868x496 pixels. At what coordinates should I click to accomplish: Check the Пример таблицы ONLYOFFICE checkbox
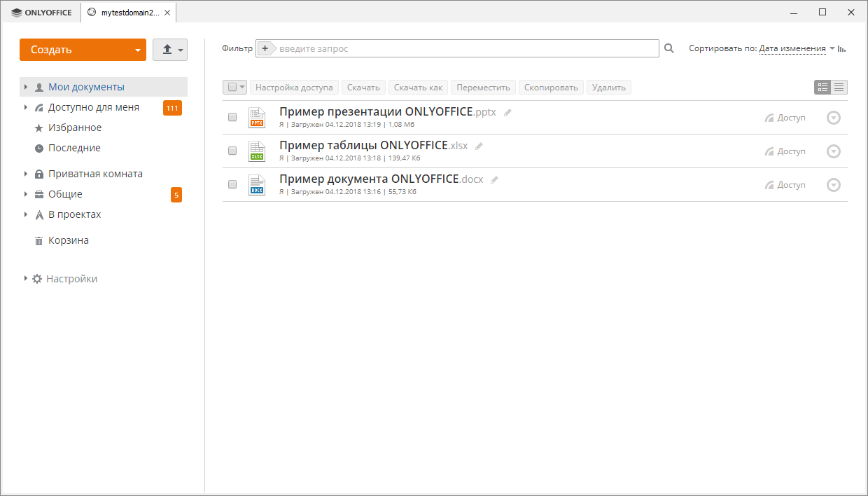[x=232, y=151]
